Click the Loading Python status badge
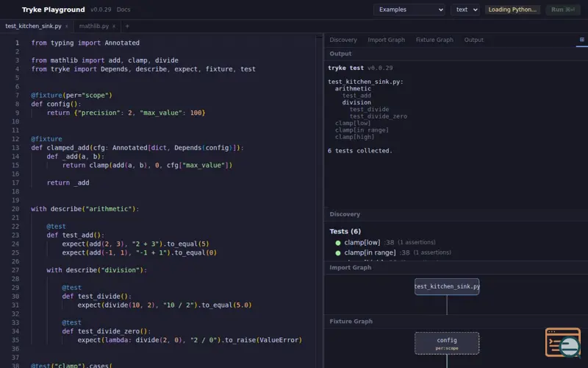Viewport: 588px width, 368px height. (x=512, y=10)
